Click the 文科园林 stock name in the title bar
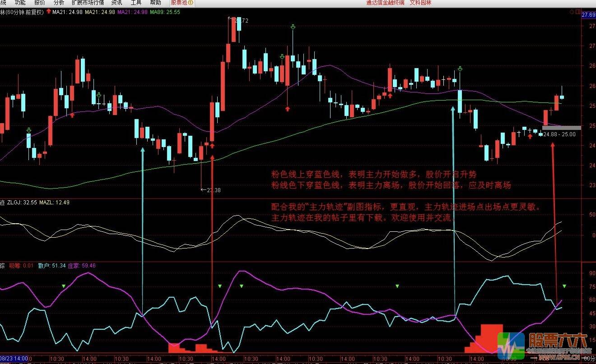This screenshot has height=364, width=596. (x=420, y=2)
